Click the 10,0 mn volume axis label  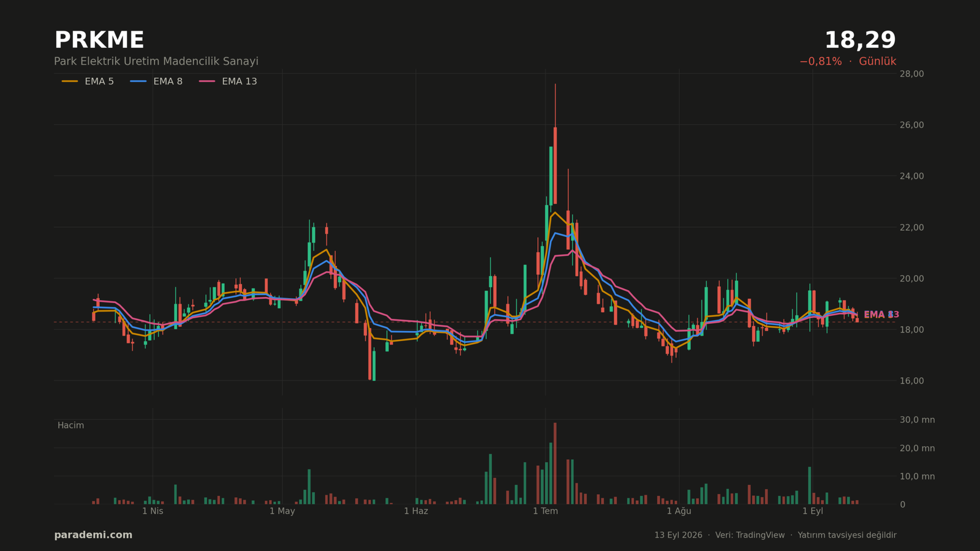tap(917, 476)
